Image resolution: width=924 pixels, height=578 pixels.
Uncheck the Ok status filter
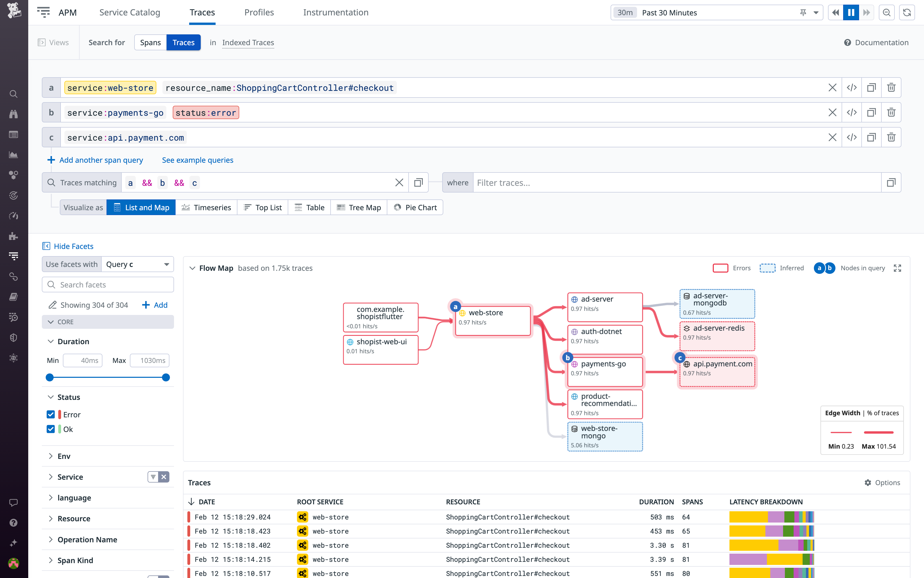point(51,429)
